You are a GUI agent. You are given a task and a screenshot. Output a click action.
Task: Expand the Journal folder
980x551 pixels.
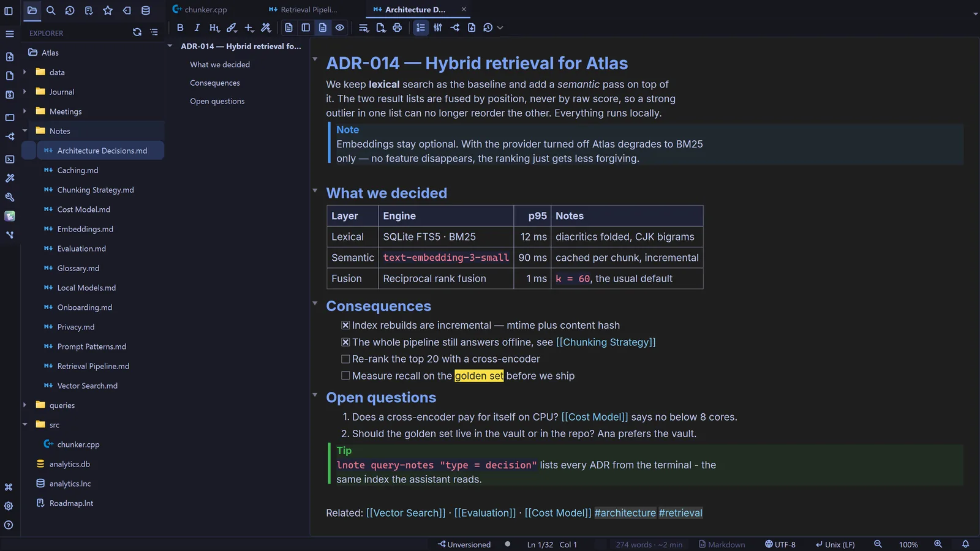[x=24, y=92]
